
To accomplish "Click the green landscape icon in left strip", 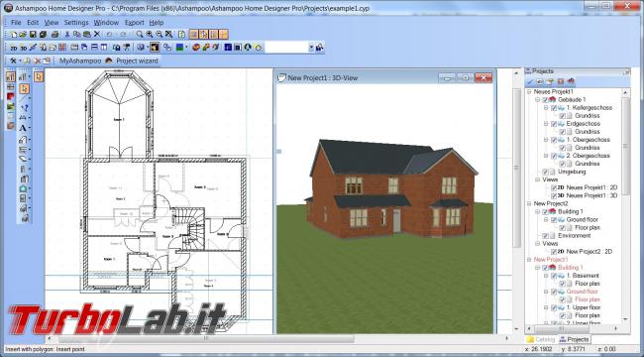I will (11, 106).
